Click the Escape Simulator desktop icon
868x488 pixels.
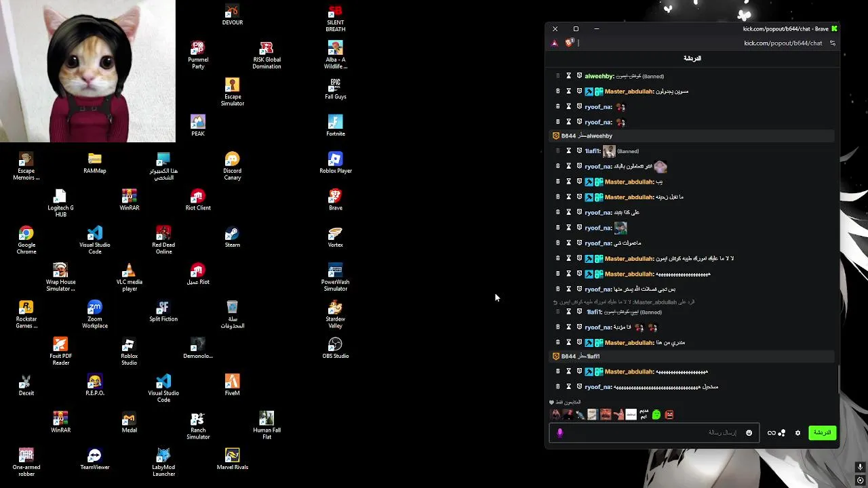[x=232, y=93]
